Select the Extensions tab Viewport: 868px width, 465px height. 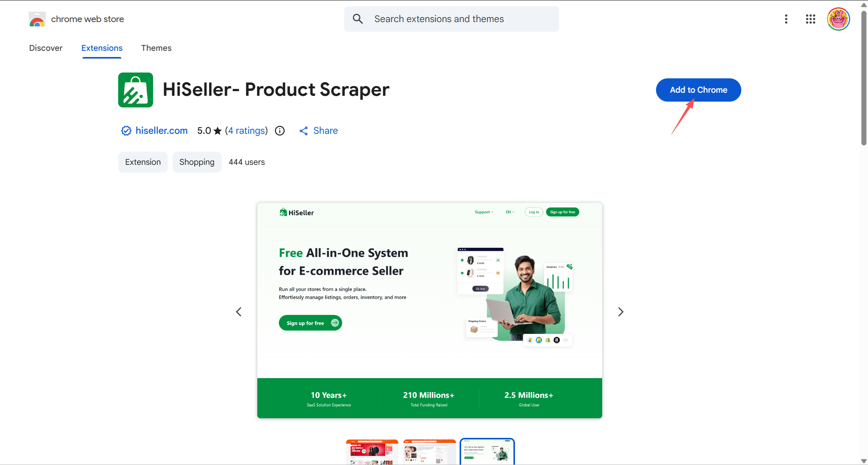(102, 48)
